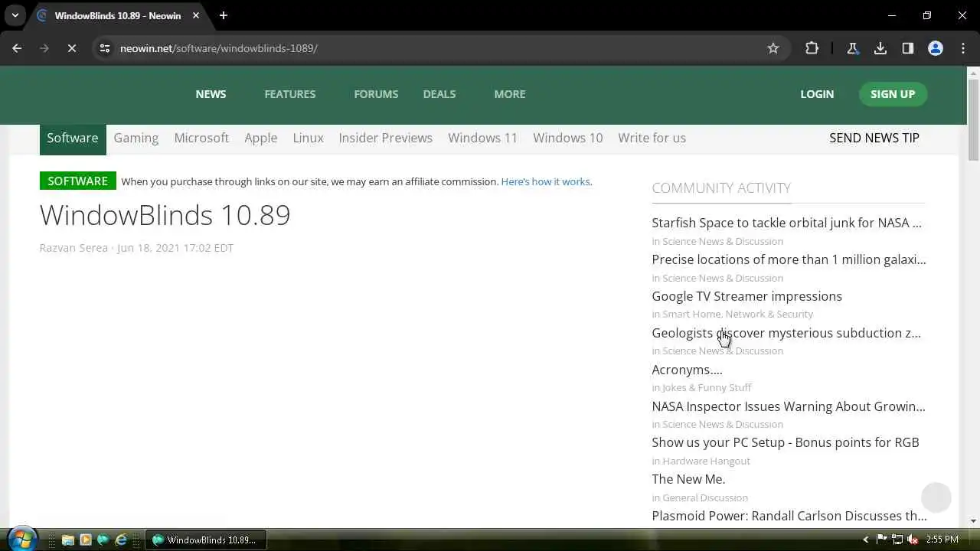This screenshot has height=551, width=980.
Task: Open the taskbar clock showing 2:55 PM
Action: [942, 540]
